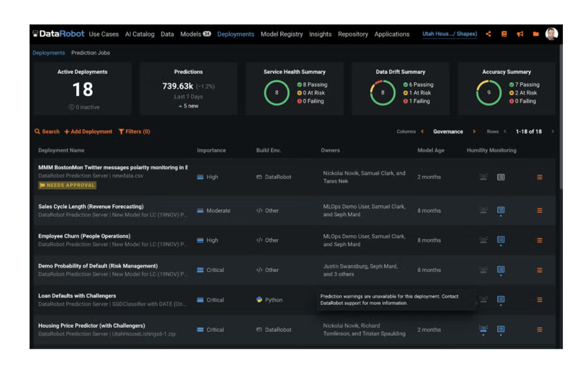Open Demo Probability of Default deployment

click(x=98, y=266)
